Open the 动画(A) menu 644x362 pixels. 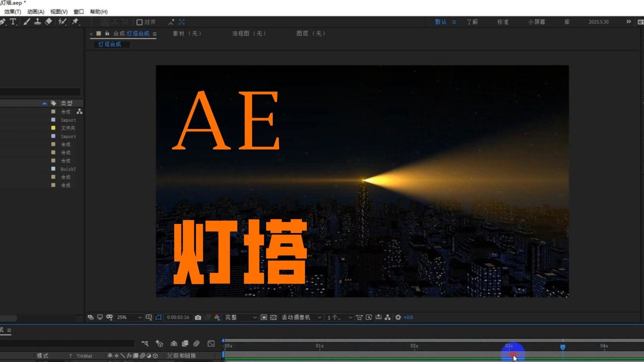coord(36,12)
